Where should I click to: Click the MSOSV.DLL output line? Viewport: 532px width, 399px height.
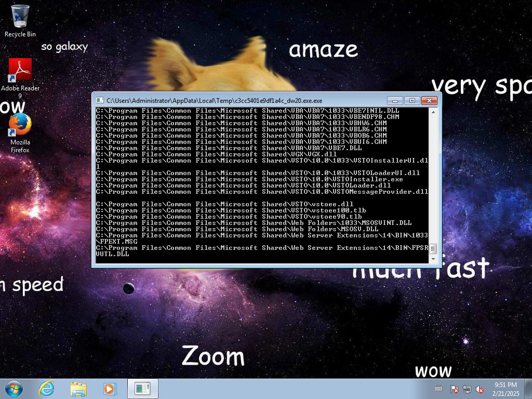[237, 229]
